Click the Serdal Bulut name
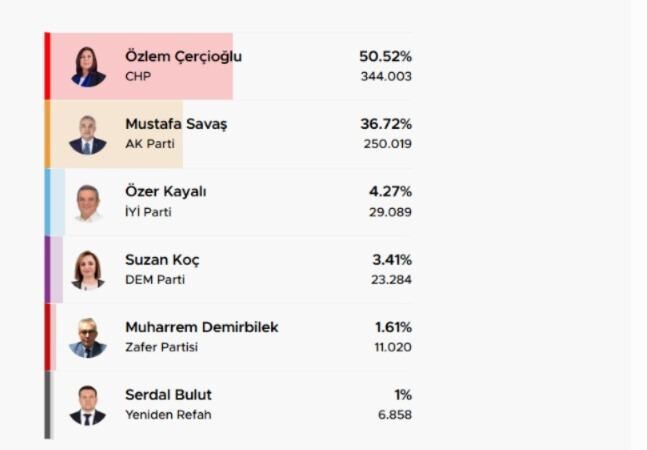Screen dimensions: 647x450 point(168,395)
